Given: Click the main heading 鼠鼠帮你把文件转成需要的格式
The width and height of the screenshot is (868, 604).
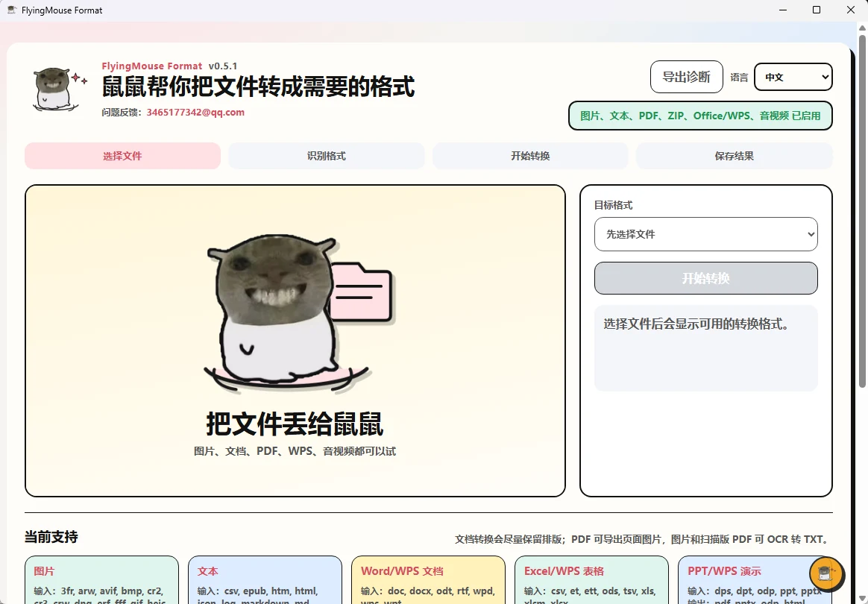Looking at the screenshot, I should pos(258,87).
